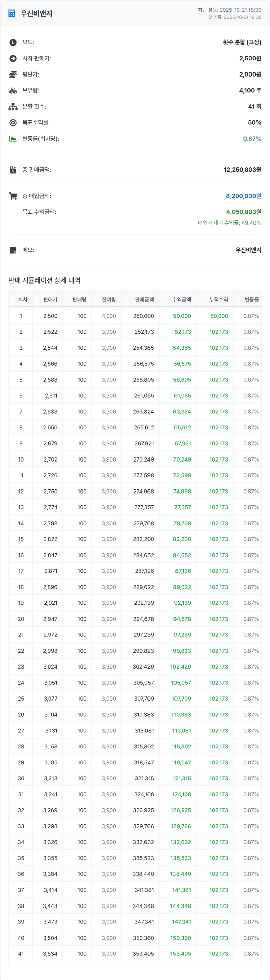Click the 판매 시뮬레이션 상세 내역 heading
The width and height of the screenshot is (270, 980).
pos(44,280)
